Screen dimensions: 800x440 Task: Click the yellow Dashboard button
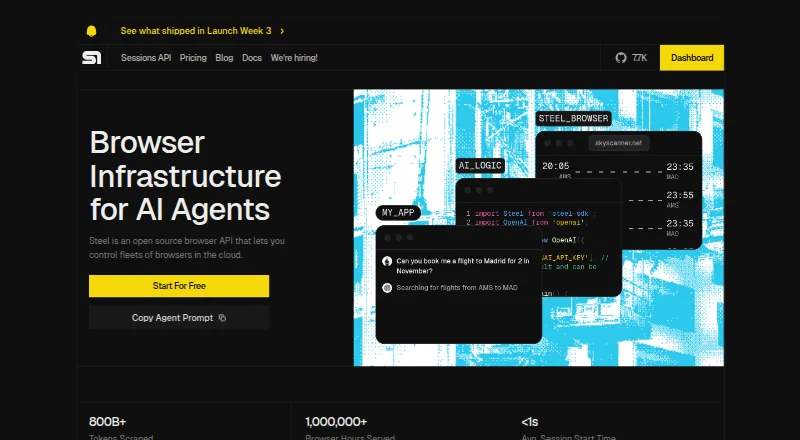692,58
